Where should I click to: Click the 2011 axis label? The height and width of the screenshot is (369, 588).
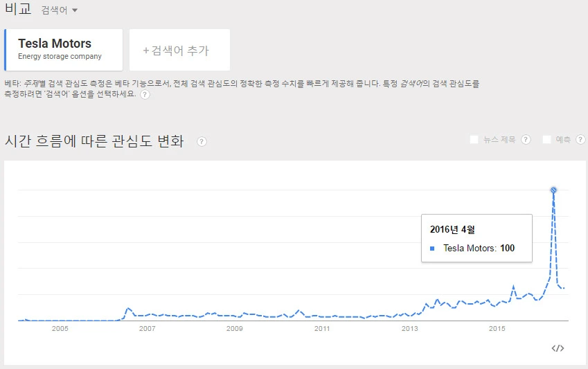(x=322, y=328)
